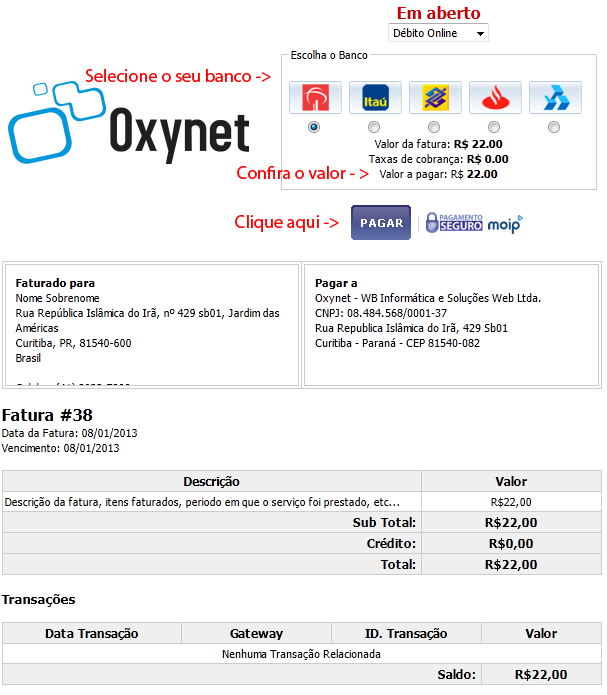
Task: Click the Banco do Brasil logo icon
Action: click(435, 98)
